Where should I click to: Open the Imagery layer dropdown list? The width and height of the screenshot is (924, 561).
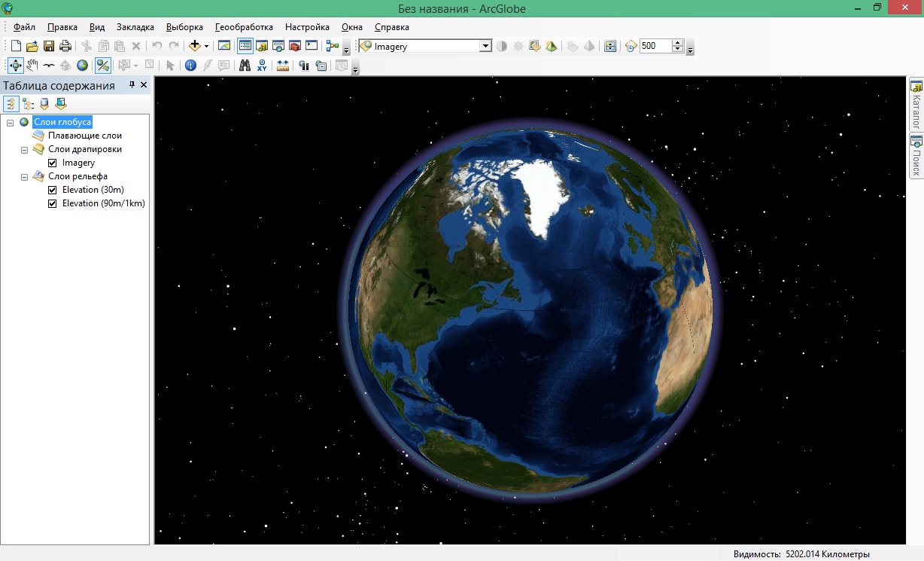485,46
